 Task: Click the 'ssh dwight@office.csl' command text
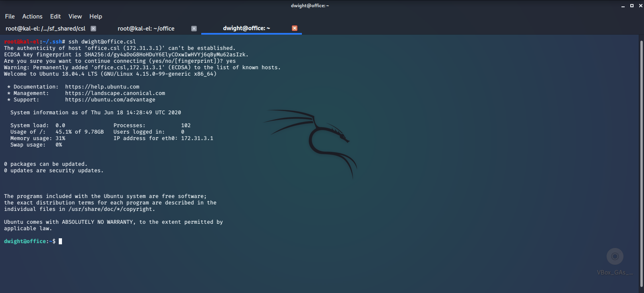[x=102, y=42]
